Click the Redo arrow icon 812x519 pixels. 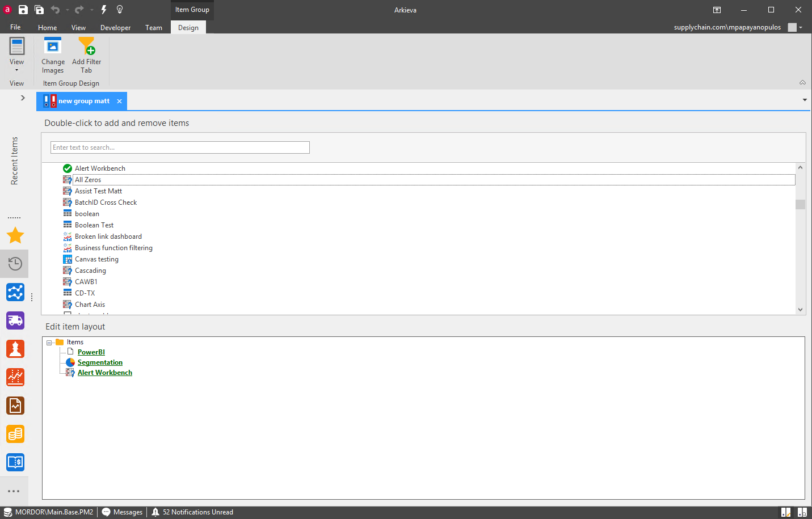[x=79, y=10]
